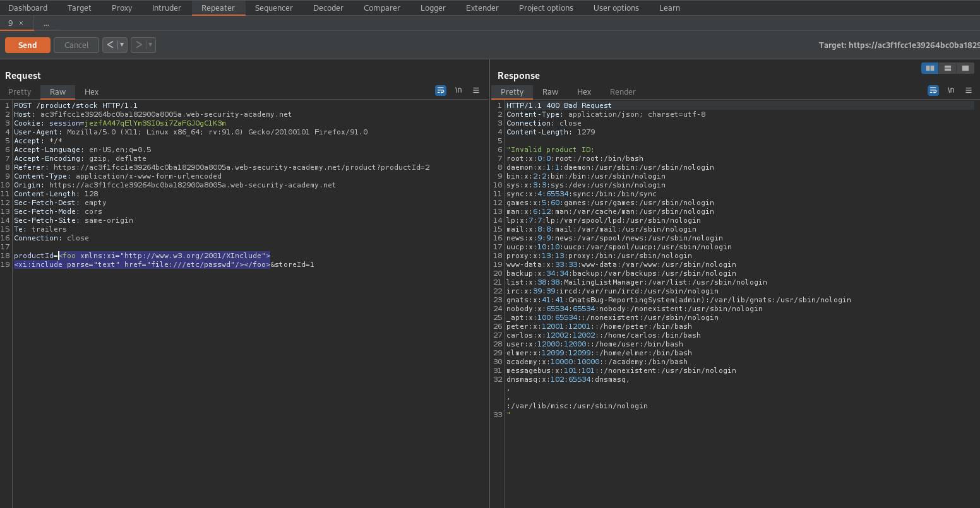Viewport: 980px width, 508px height.
Task: Expand back history dropdown arrow
Action: [122, 45]
